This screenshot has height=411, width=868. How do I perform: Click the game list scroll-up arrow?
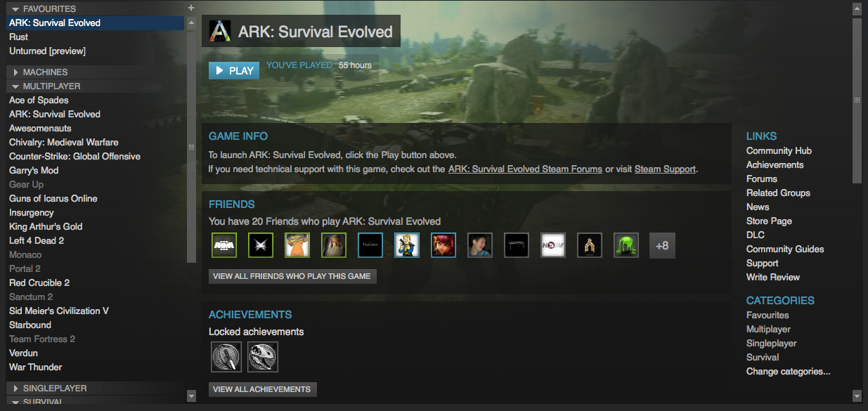tap(191, 23)
